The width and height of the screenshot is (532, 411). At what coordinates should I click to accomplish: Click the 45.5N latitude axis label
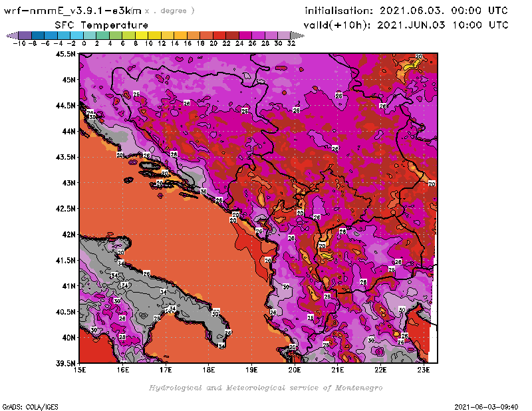65,54
